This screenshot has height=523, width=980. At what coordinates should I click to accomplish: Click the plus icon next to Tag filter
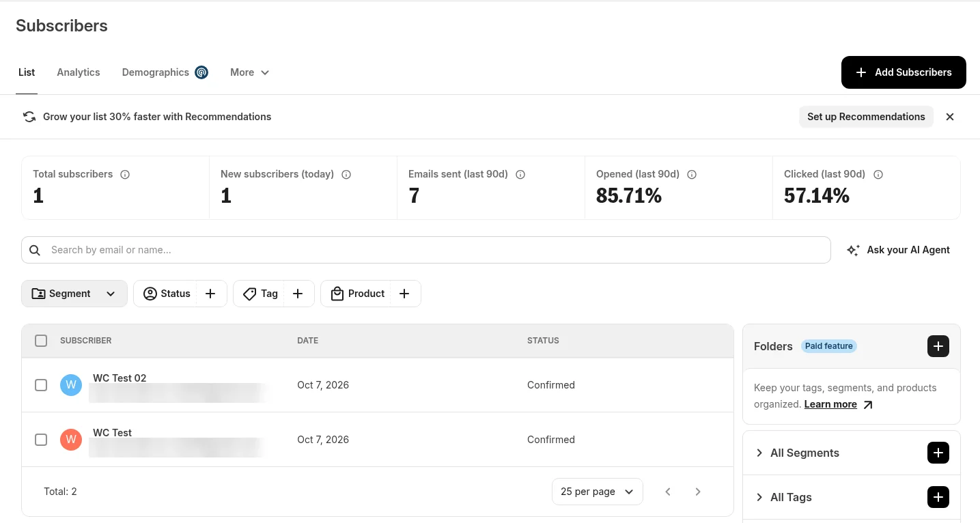[298, 294]
